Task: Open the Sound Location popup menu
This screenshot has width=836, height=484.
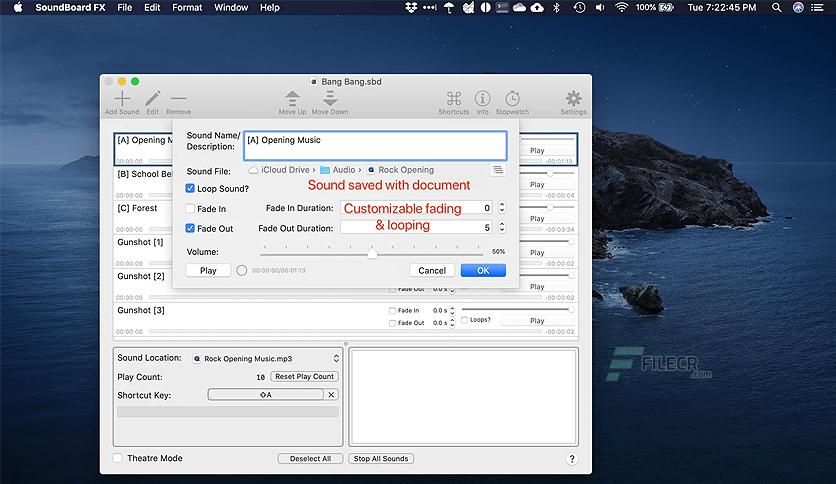Action: tap(266, 358)
